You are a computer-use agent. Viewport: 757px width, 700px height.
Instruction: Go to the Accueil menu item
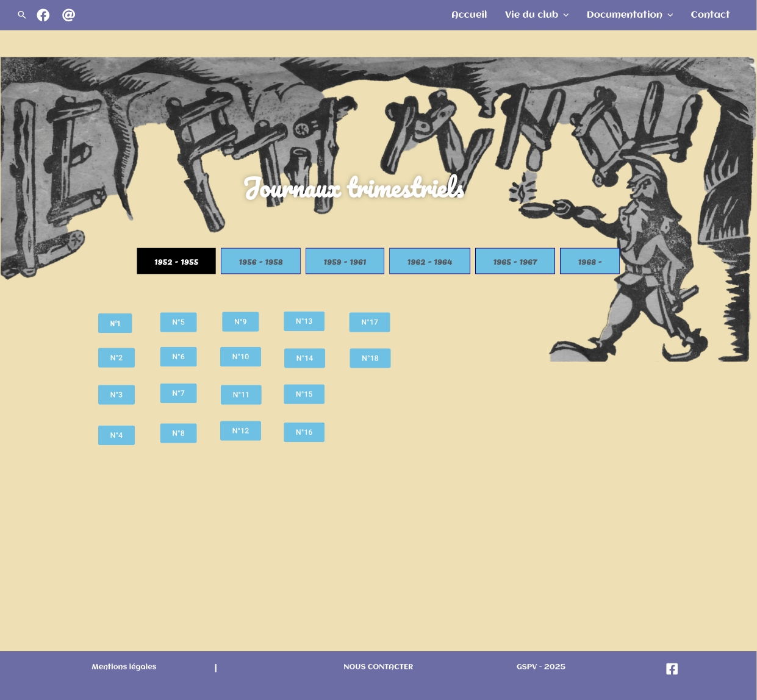[469, 15]
